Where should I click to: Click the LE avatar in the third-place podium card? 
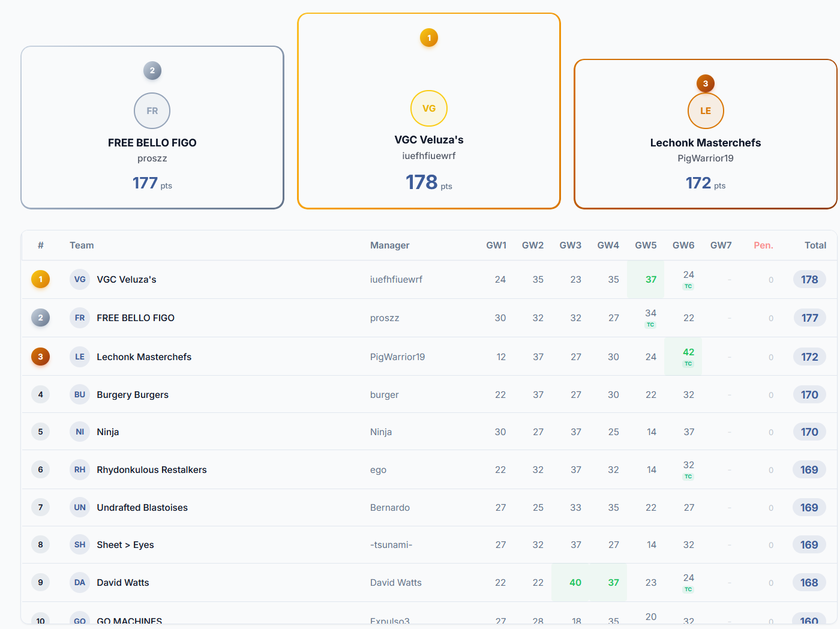coord(706,111)
